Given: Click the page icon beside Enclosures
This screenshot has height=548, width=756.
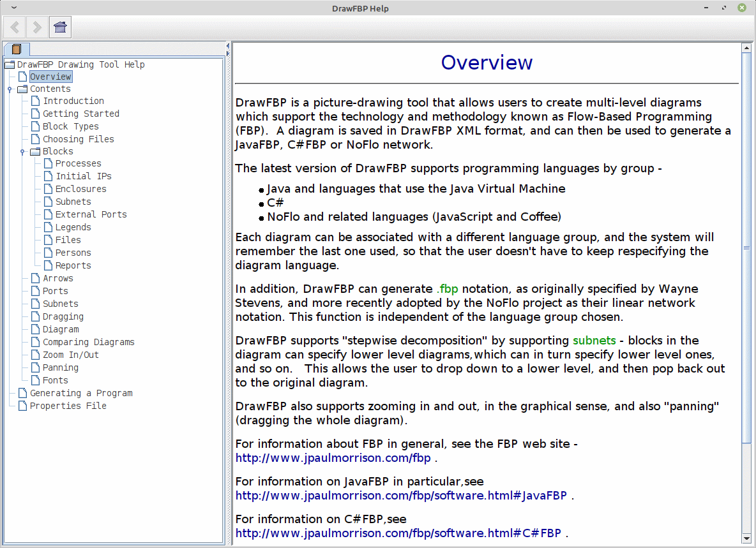Looking at the screenshot, I should pyautogui.click(x=49, y=189).
